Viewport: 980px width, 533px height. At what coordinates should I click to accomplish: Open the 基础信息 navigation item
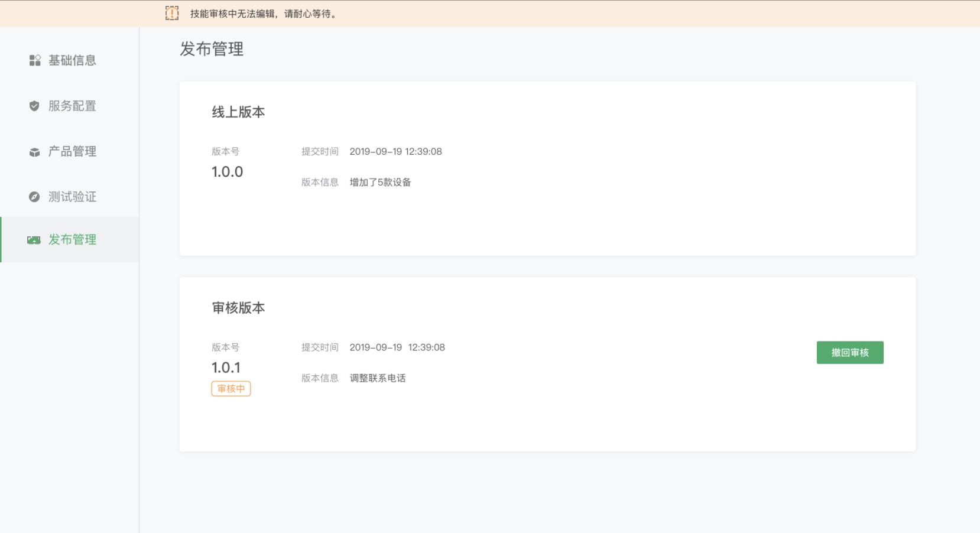coord(72,60)
